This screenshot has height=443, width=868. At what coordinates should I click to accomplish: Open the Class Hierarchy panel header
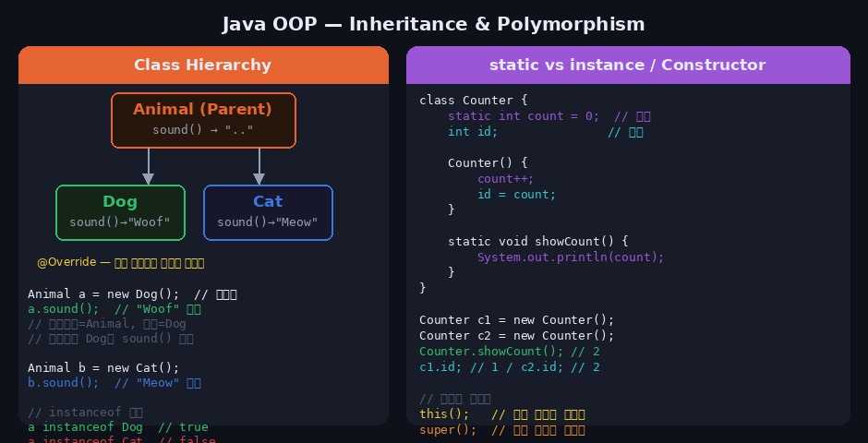[x=203, y=65]
